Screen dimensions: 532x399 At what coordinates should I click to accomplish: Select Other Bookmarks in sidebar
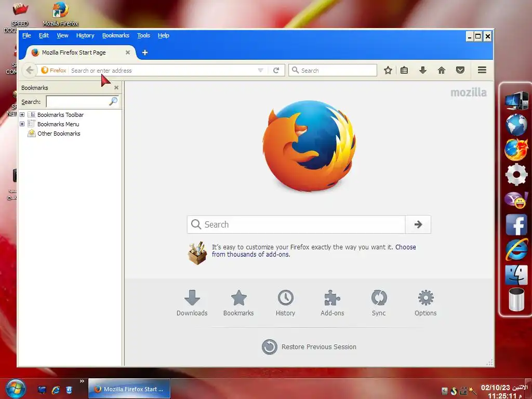(x=59, y=134)
